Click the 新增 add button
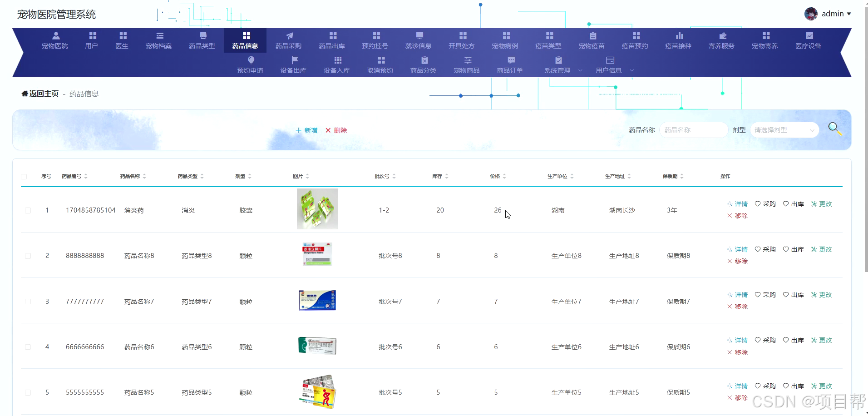Image resolution: width=868 pixels, height=416 pixels. tap(306, 130)
